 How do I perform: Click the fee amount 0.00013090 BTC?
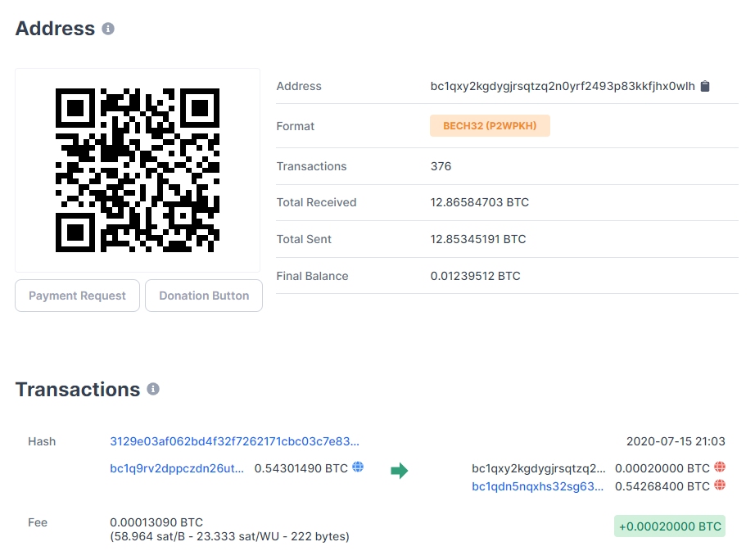pyautogui.click(x=156, y=522)
